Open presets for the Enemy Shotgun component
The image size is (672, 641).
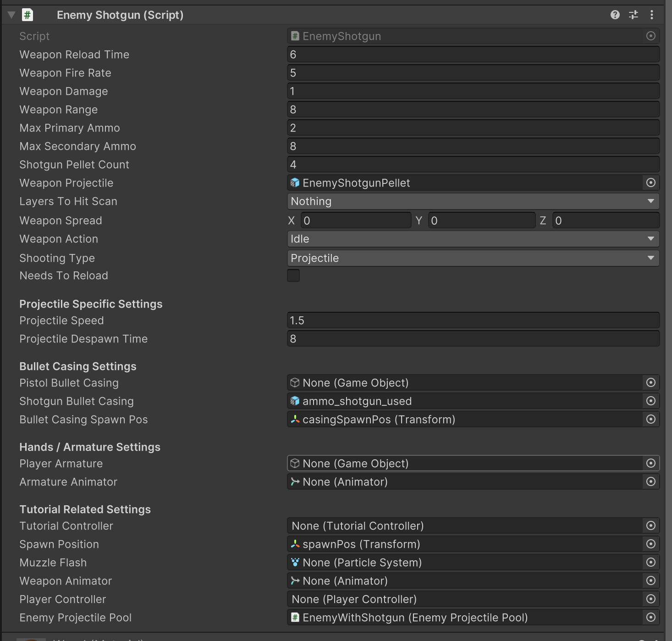[633, 14]
